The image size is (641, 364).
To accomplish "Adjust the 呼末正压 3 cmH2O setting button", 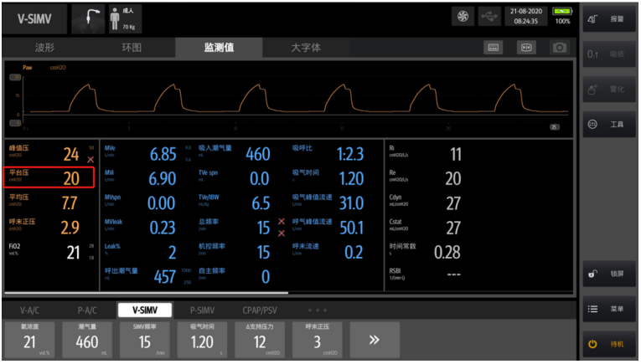I will 318,340.
